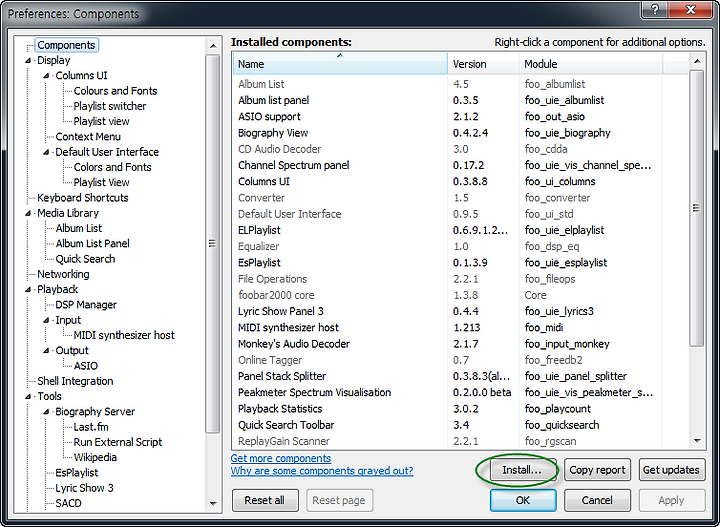Open the SACD tools page

(x=68, y=503)
